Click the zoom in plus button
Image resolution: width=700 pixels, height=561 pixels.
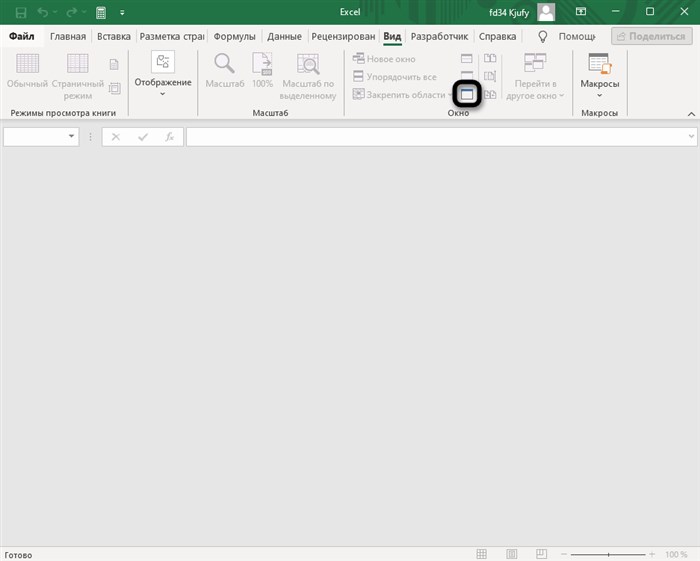652,554
